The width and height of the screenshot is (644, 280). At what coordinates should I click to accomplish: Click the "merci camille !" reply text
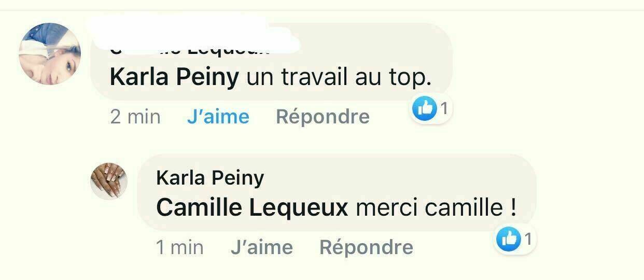coord(437,208)
